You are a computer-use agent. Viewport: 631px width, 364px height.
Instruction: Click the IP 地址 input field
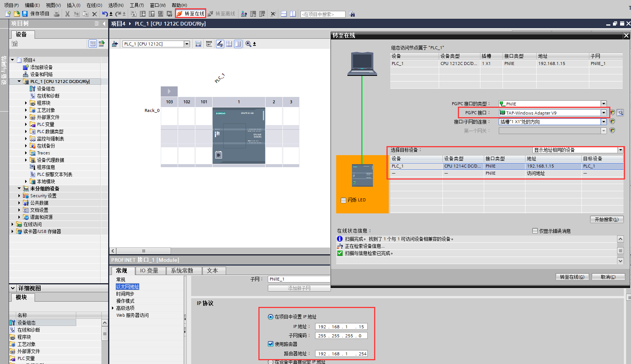pyautogui.click(x=341, y=327)
